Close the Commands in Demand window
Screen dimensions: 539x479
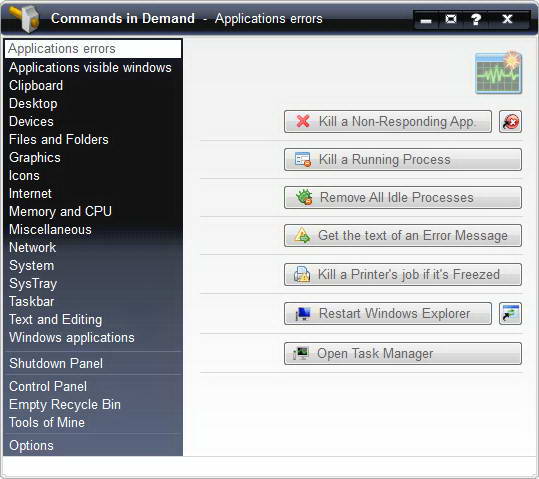507,19
